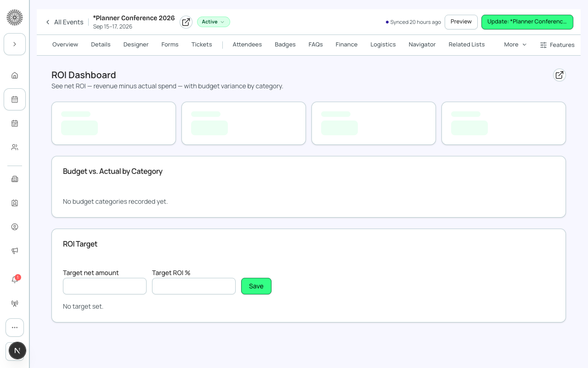Image resolution: width=588 pixels, height=368 pixels.
Task: Switch to the Designer tab
Action: coord(136,45)
